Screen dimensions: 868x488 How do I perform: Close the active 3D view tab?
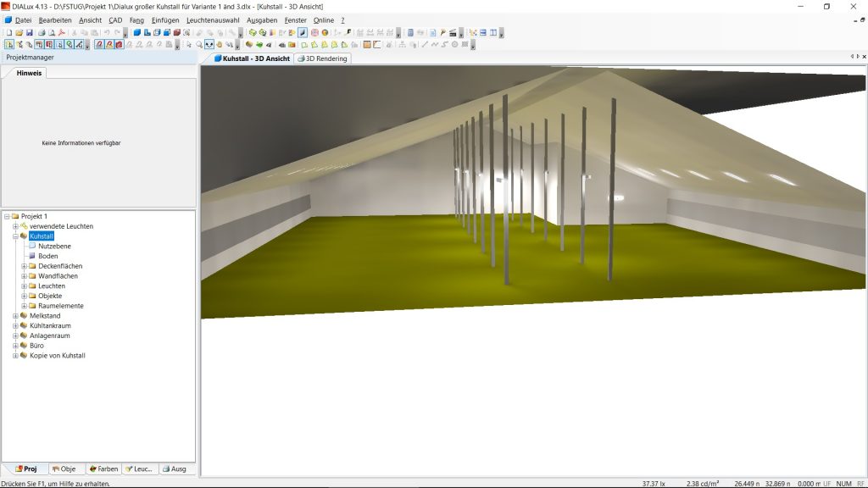(864, 57)
